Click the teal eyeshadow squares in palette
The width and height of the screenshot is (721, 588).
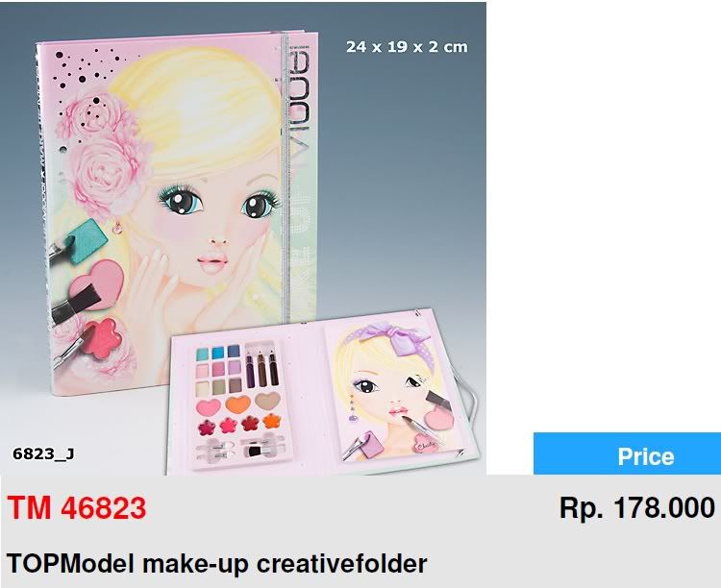[x=218, y=353]
